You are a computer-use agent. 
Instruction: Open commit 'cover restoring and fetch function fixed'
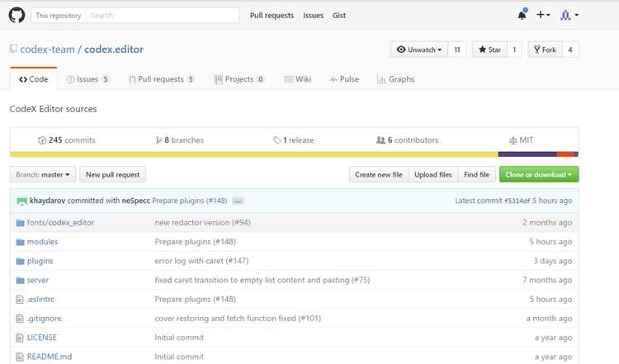coord(238,319)
